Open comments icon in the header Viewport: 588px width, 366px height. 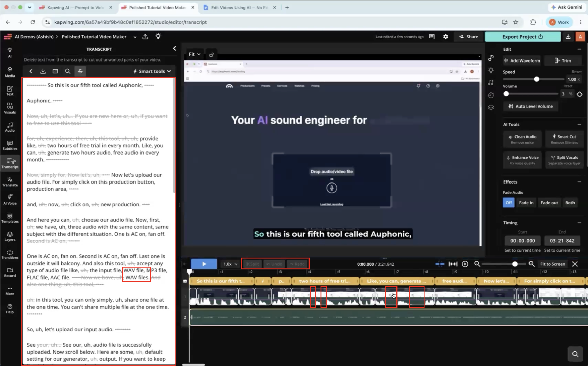click(x=432, y=37)
